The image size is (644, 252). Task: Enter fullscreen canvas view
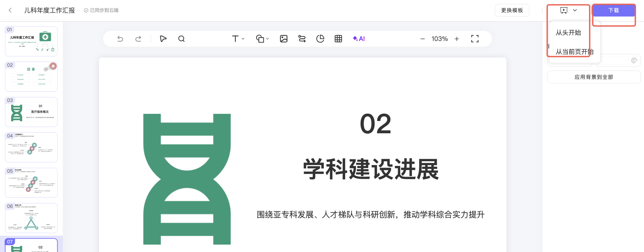coord(475,39)
